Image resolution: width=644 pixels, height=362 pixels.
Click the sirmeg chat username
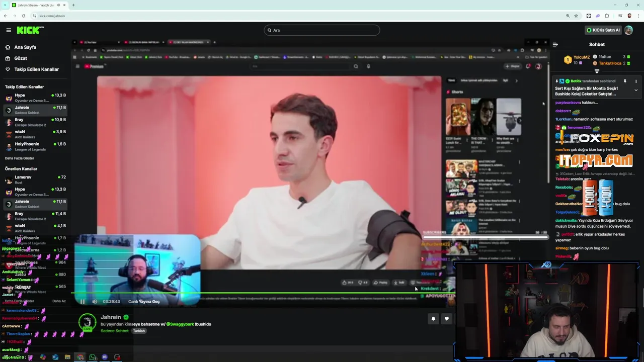561,248
